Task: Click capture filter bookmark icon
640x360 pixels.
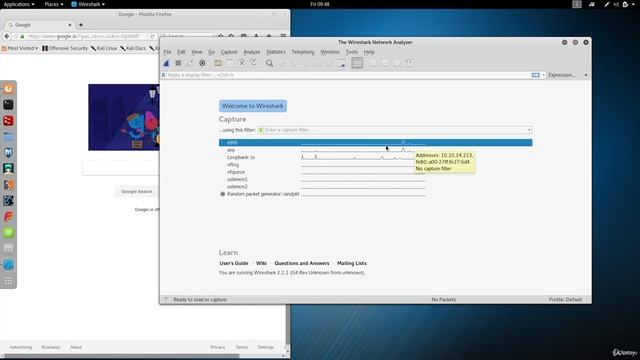Action: tap(260, 130)
